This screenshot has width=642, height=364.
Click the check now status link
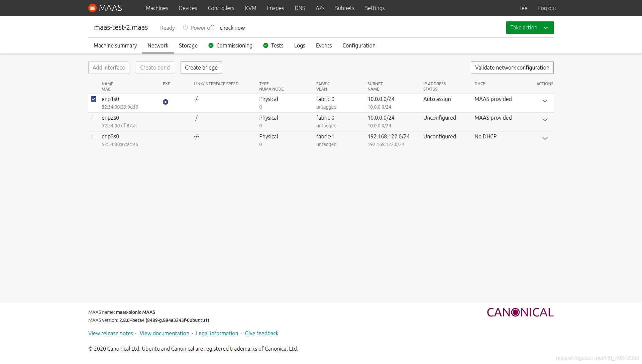click(232, 28)
